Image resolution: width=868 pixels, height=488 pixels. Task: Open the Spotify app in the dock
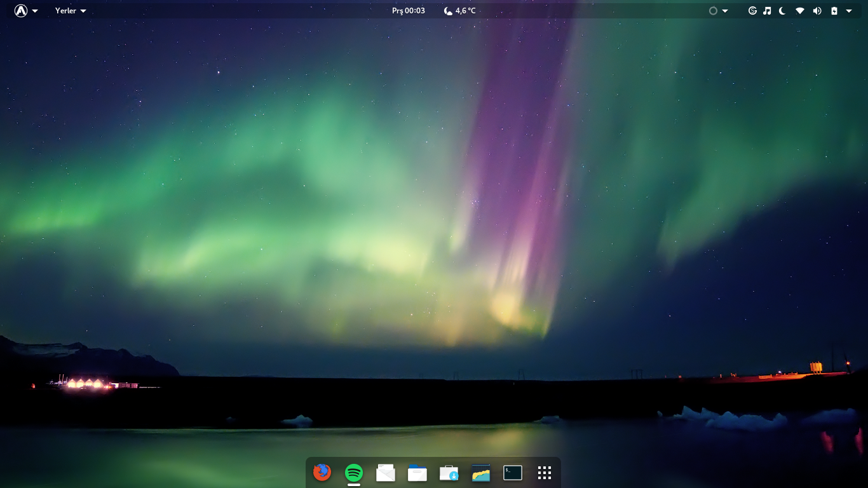tap(354, 472)
